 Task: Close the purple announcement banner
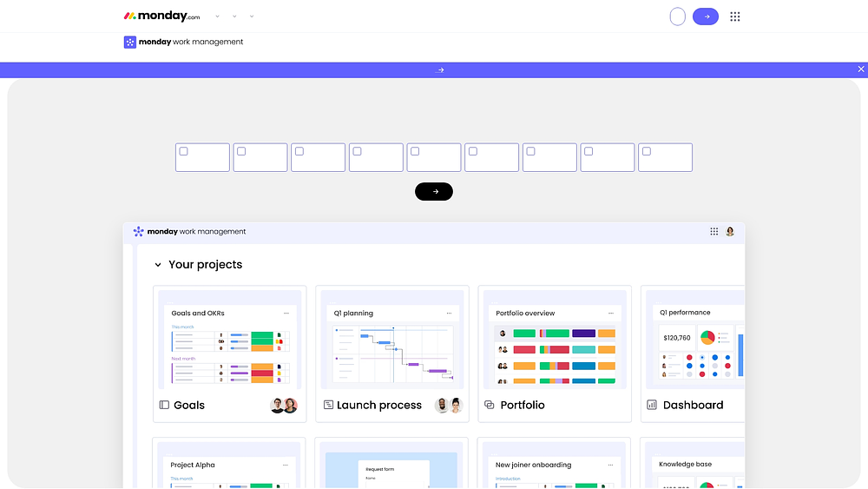[861, 69]
